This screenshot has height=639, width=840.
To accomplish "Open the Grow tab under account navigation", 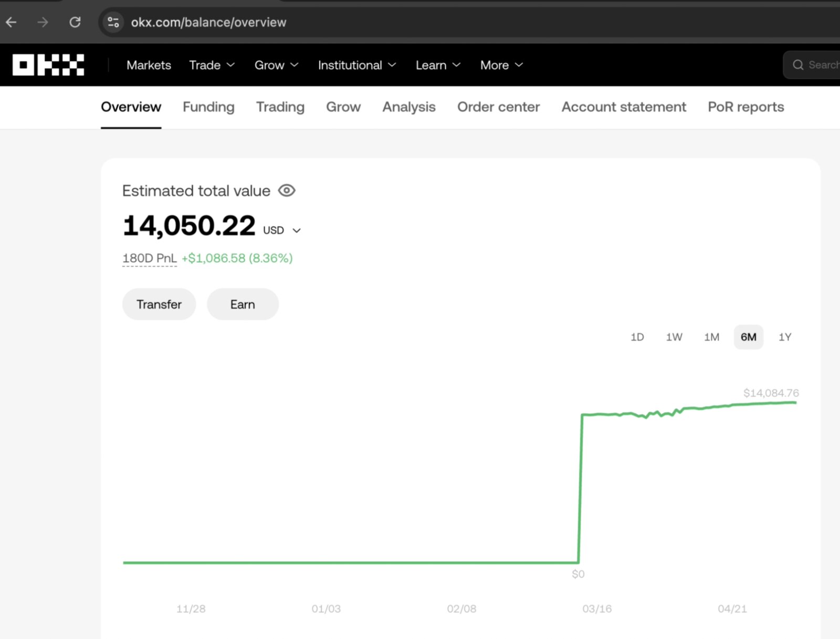I will 343,107.
